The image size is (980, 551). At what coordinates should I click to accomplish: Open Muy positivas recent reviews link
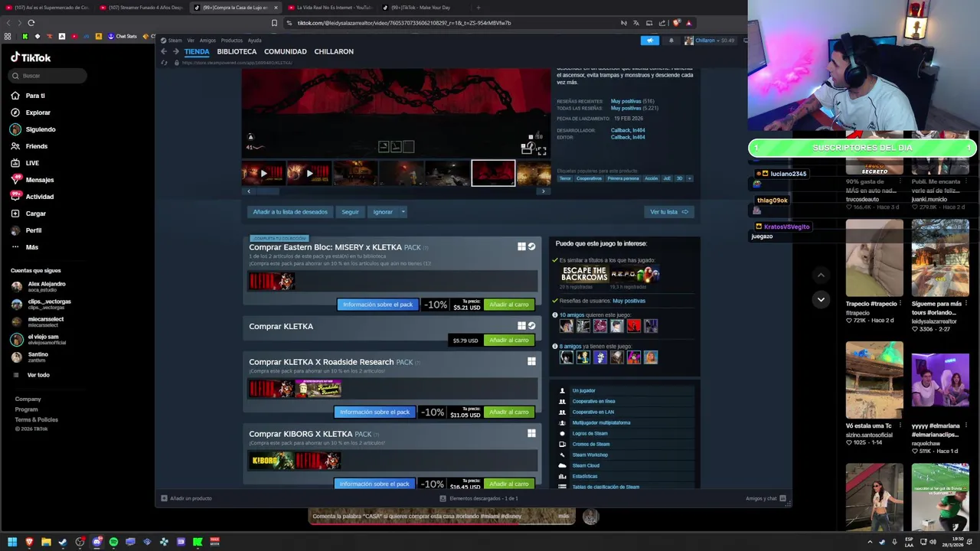coord(626,101)
